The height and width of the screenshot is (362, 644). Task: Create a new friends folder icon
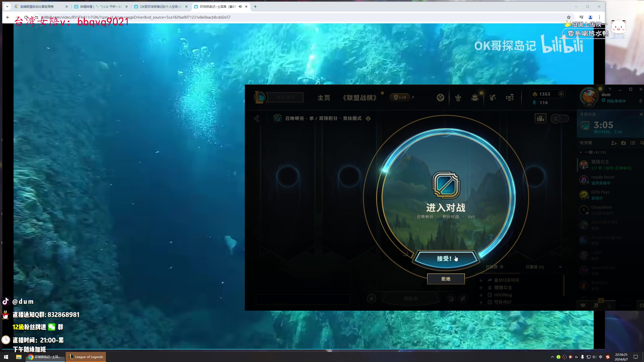tap(623, 143)
